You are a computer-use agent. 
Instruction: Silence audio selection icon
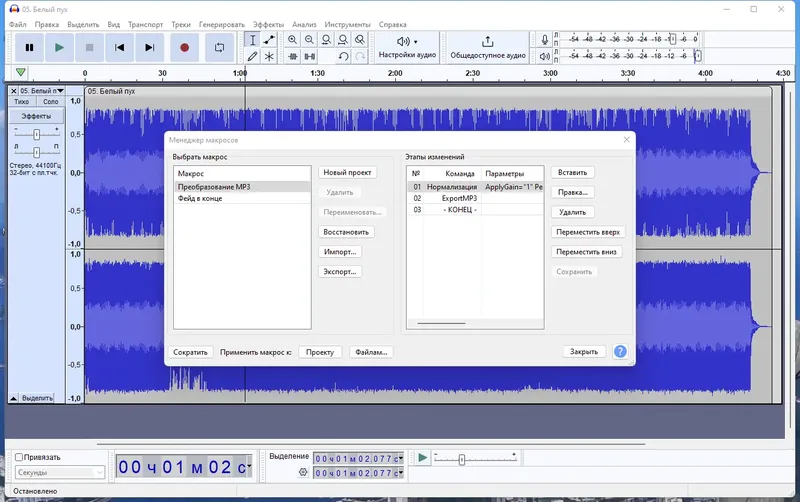point(309,56)
